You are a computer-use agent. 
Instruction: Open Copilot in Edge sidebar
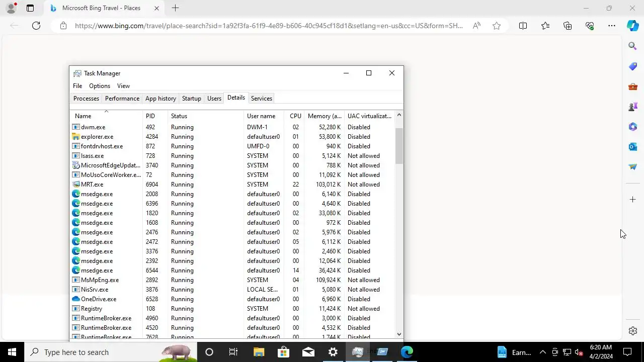tap(633, 26)
